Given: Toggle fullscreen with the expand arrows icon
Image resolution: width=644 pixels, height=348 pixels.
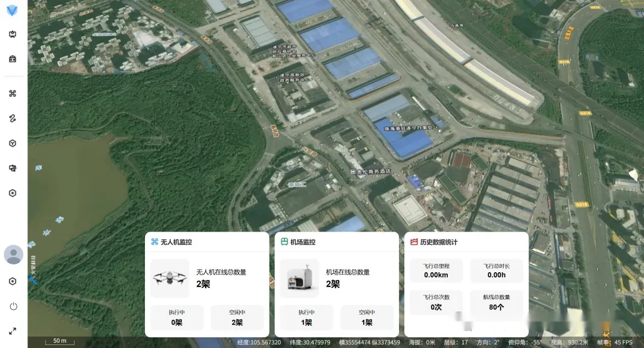Looking at the screenshot, I should [13, 331].
